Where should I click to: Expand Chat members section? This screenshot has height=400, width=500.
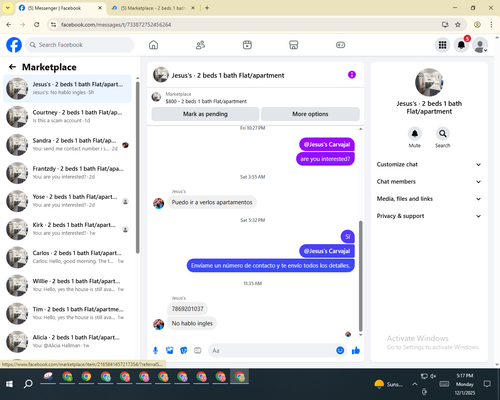pos(429,182)
